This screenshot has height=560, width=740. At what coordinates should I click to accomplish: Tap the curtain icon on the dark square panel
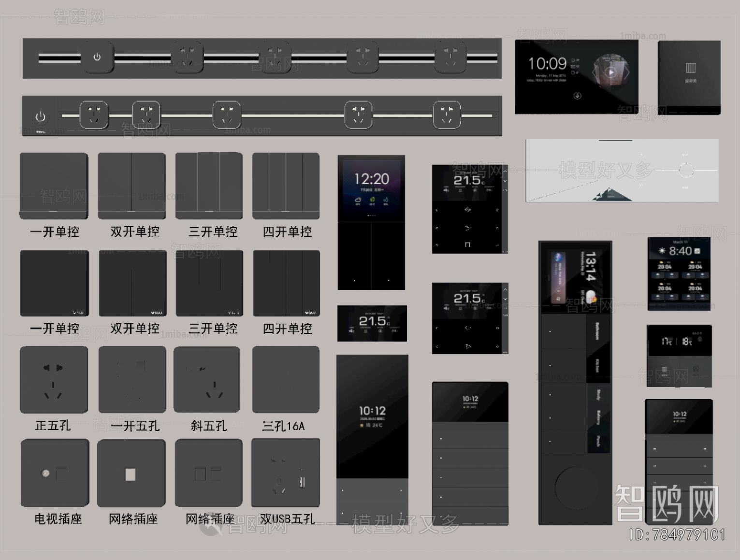[x=690, y=68]
